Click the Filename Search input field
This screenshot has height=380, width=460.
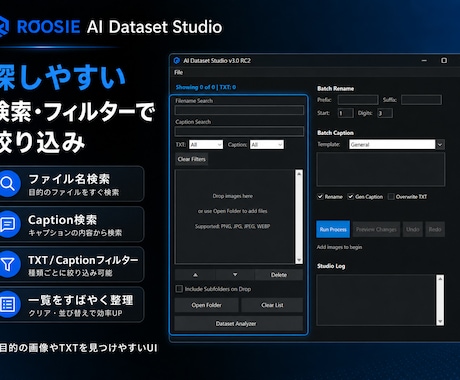coord(239,110)
